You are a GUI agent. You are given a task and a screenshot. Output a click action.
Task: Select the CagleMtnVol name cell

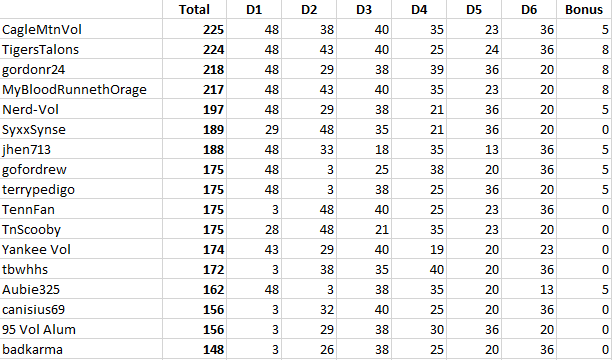pyautogui.click(x=81, y=29)
